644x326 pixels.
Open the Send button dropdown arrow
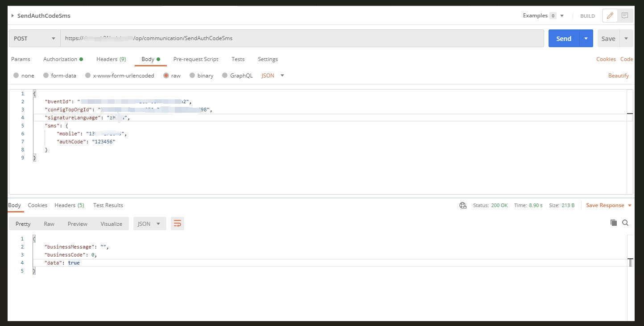pyautogui.click(x=586, y=39)
